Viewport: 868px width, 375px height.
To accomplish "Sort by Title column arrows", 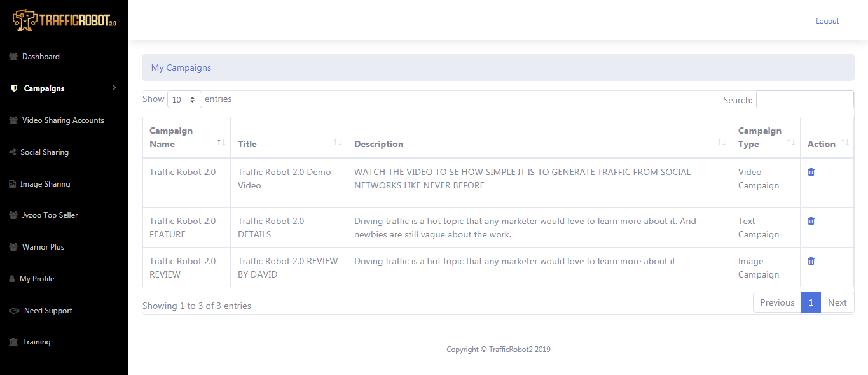I will 338,142.
